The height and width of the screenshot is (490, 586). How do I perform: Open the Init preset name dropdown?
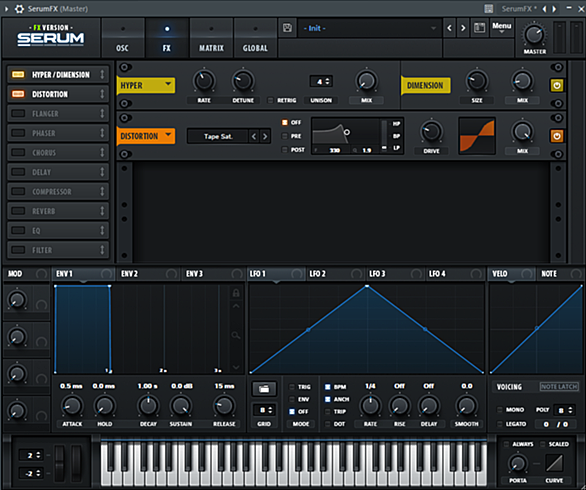point(368,28)
